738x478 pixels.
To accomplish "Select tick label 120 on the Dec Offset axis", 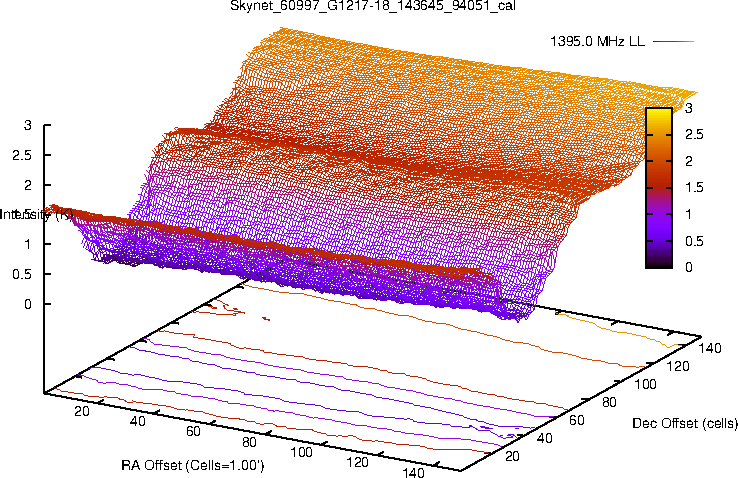I will click(x=678, y=366).
